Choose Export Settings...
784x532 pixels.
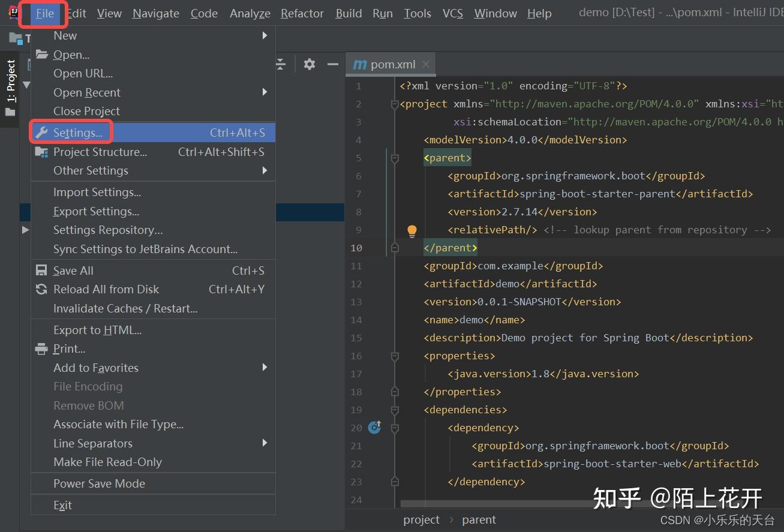[153, 211]
